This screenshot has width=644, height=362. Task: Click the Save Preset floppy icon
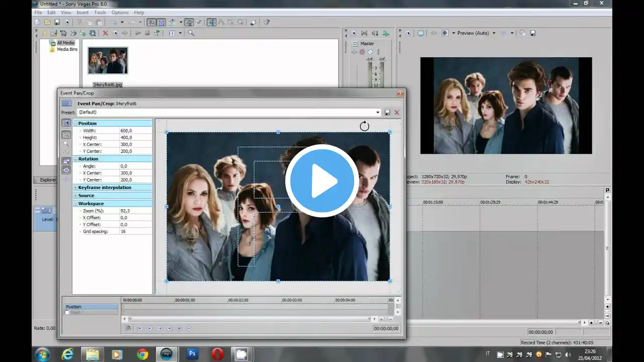(x=387, y=113)
